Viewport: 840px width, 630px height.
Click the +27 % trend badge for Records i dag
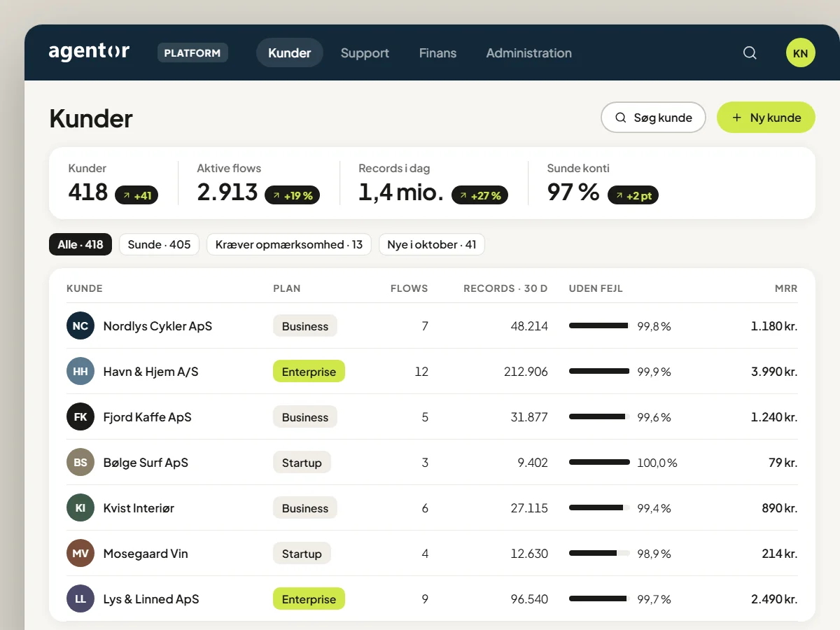(479, 195)
